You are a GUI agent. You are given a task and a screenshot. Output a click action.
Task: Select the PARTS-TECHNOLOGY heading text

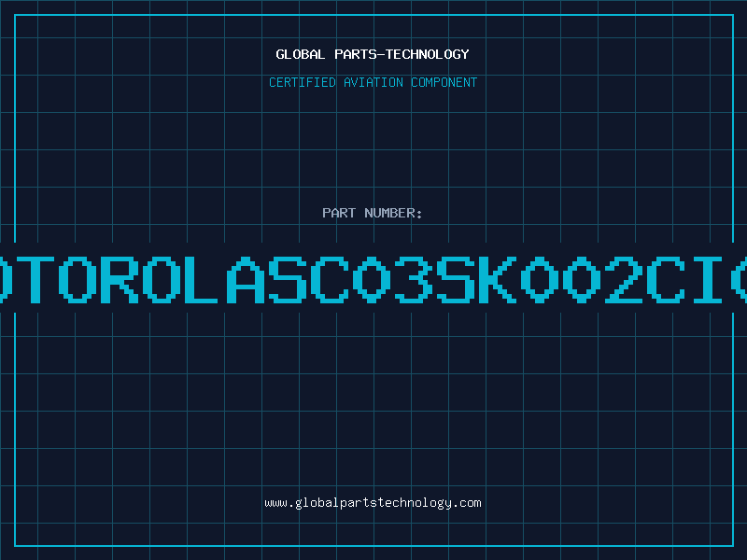(x=402, y=54)
